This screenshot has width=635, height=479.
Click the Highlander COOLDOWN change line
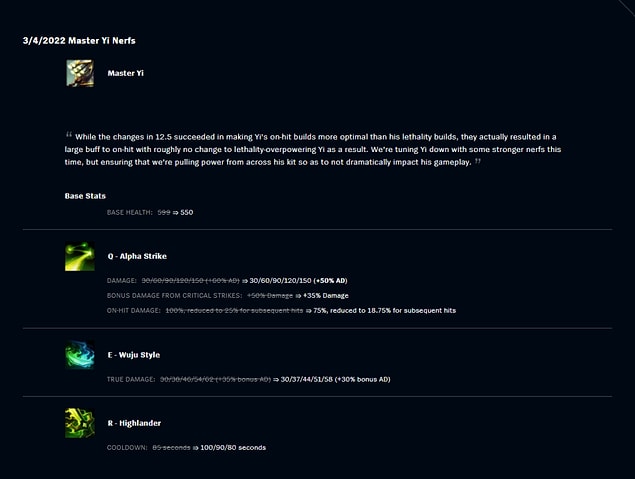pos(186,448)
